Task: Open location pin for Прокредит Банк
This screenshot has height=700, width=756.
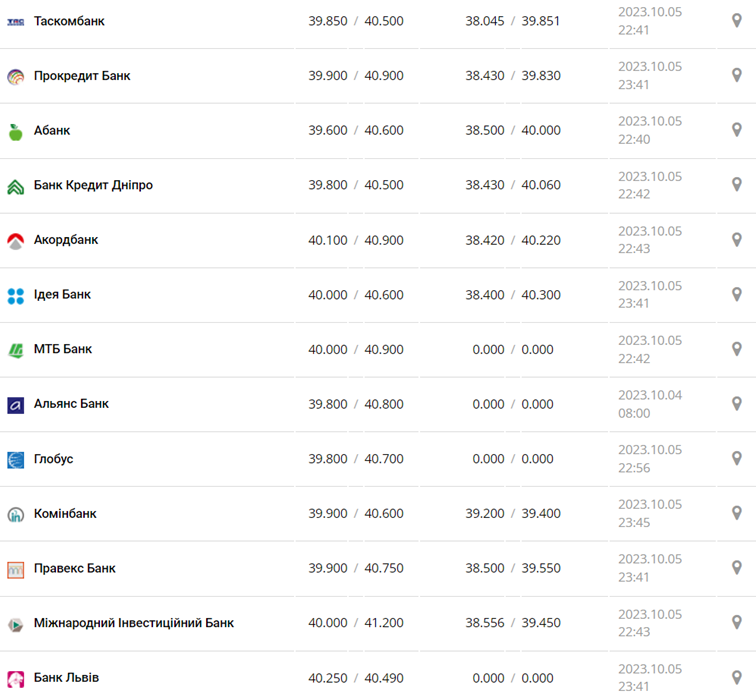Action: tap(737, 76)
